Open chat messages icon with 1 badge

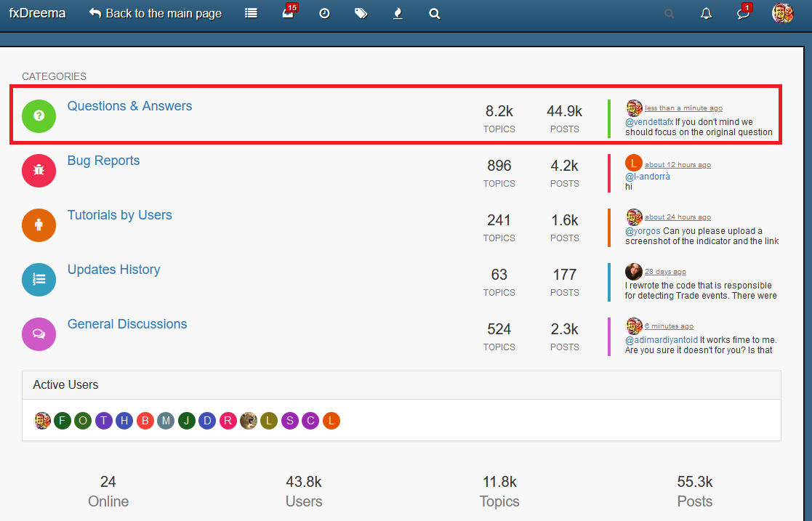(744, 12)
